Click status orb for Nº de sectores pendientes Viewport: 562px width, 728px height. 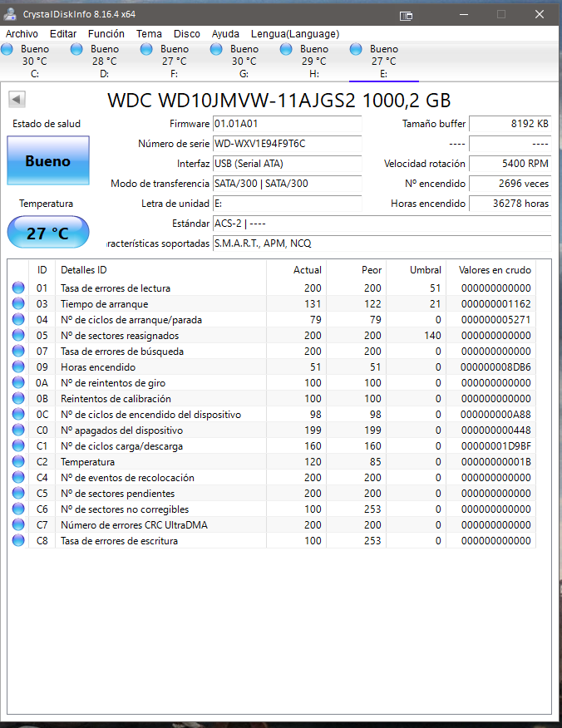pos(18,493)
